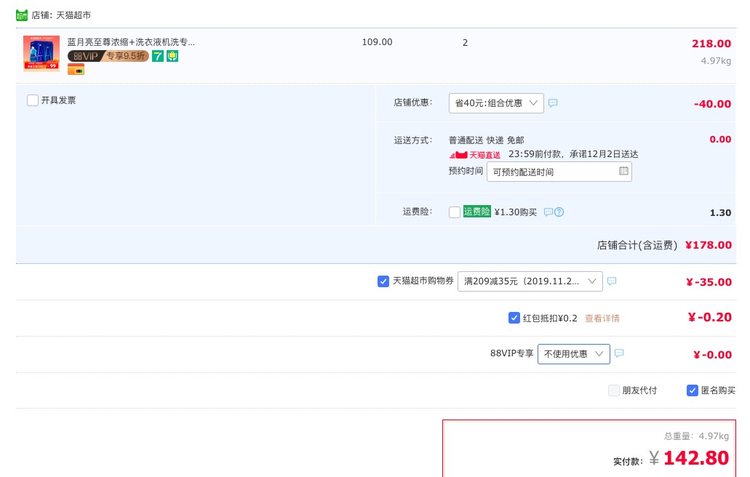
Task: Click the Tmall supermarket store logo icon
Action: 22,15
